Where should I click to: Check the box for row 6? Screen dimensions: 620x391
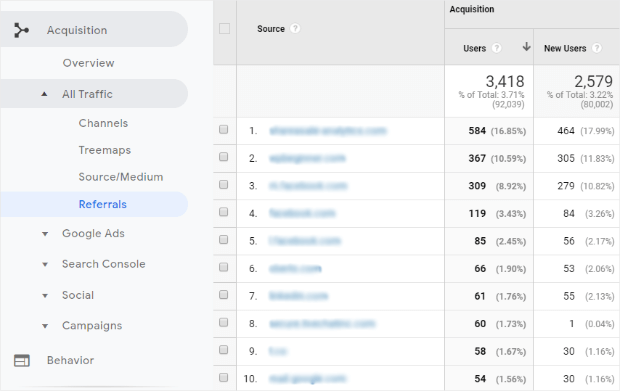pos(223,267)
